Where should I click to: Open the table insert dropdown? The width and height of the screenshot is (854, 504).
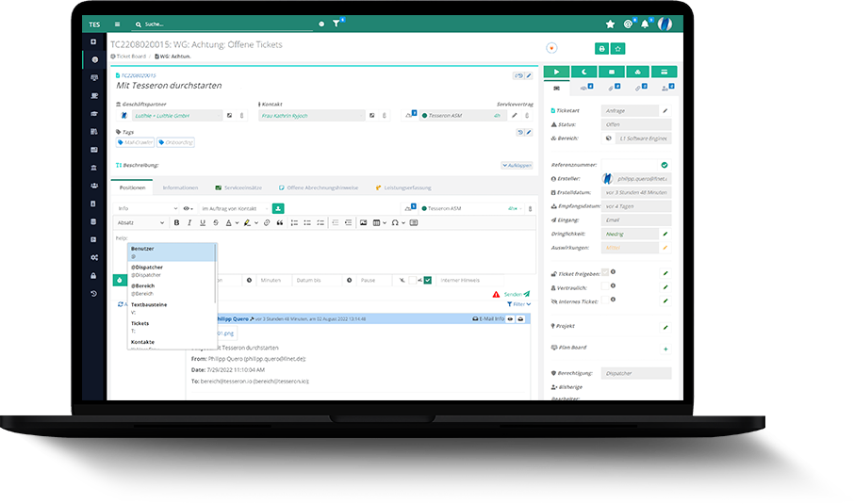pos(379,222)
